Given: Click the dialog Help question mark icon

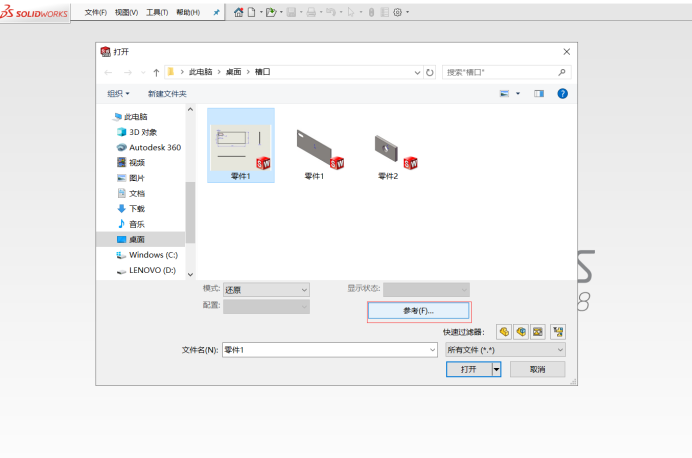Looking at the screenshot, I should 562,94.
